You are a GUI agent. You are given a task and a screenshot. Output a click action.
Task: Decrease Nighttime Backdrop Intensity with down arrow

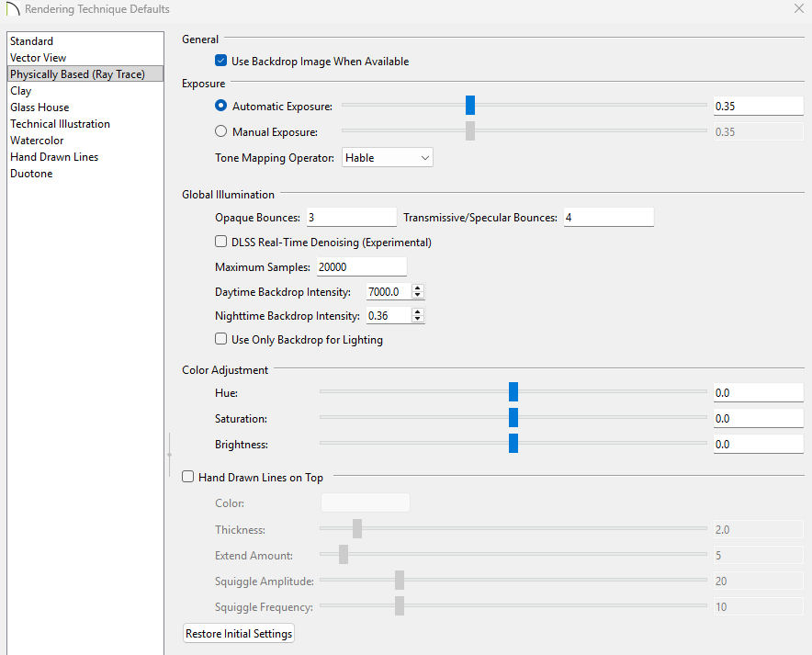tap(418, 320)
